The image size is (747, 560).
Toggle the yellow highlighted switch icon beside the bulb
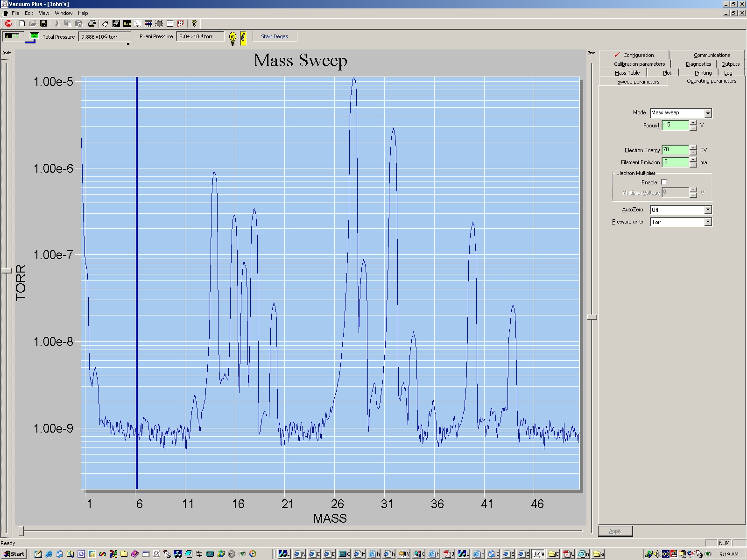[x=243, y=38]
